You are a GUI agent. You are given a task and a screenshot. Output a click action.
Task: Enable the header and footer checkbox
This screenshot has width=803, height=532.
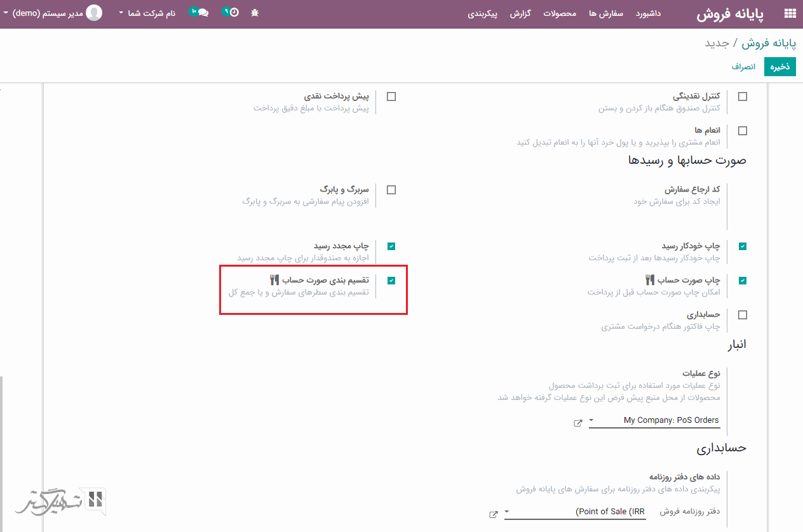click(x=391, y=190)
